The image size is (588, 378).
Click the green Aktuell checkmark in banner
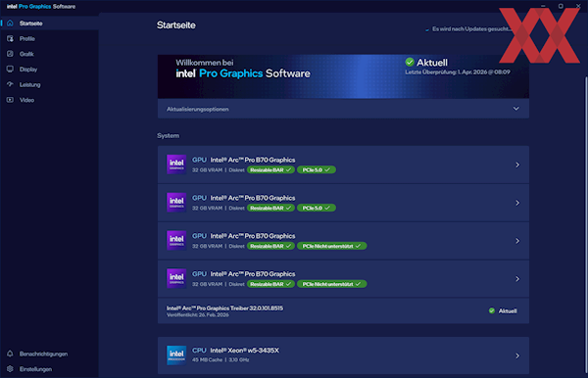tap(410, 62)
